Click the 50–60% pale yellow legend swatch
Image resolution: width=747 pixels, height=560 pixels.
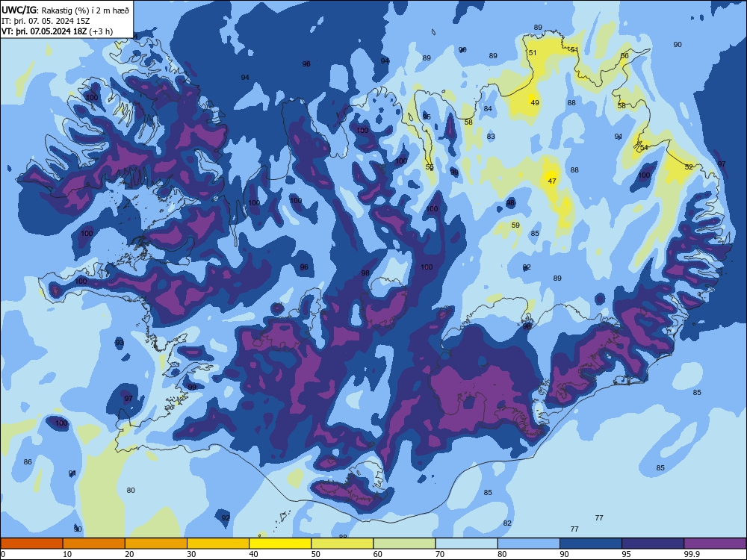point(343,544)
